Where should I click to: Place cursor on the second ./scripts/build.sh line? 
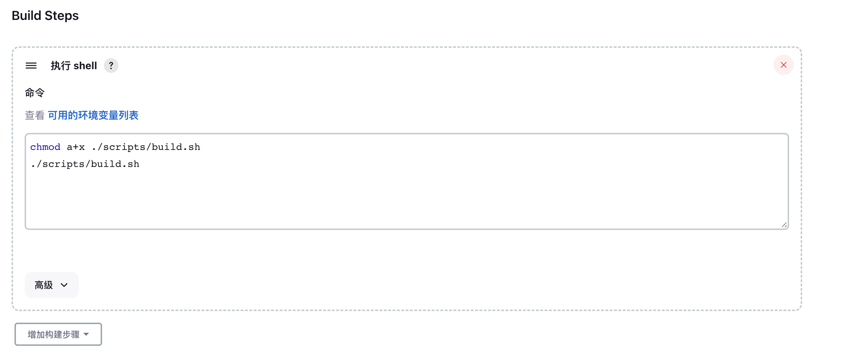point(85,164)
